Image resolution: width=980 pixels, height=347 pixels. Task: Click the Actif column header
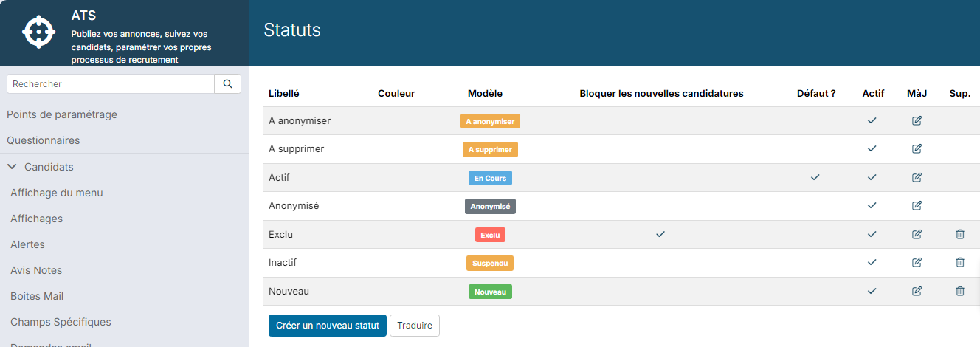873,94
